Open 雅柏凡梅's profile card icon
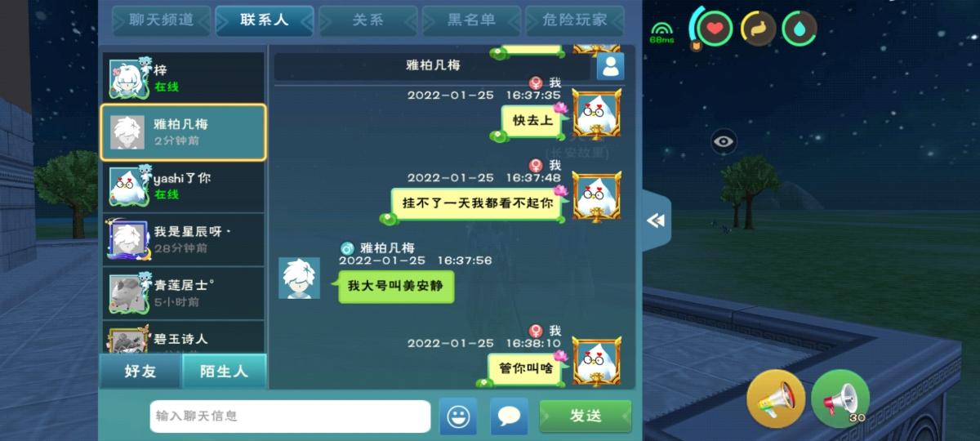The image size is (980, 441). 610,66
